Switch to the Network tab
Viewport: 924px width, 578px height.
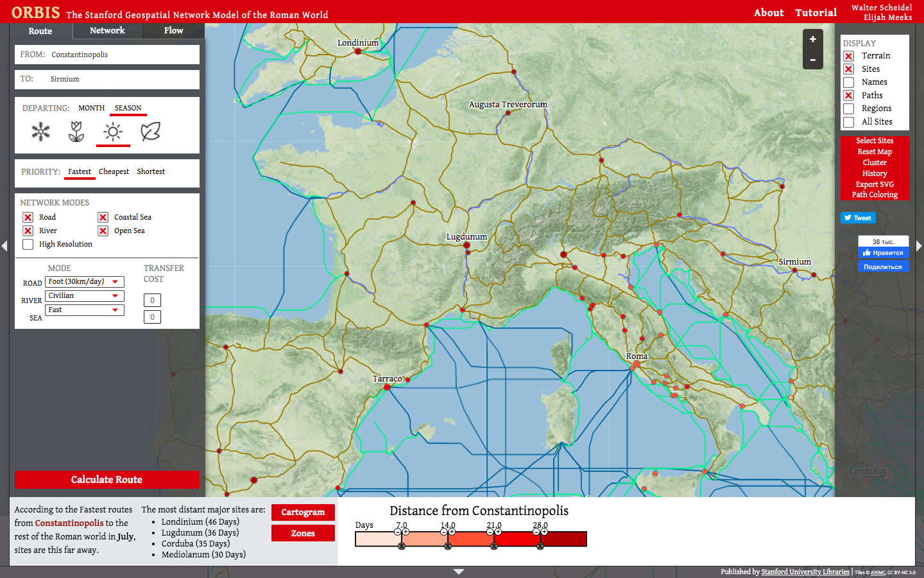[107, 31]
